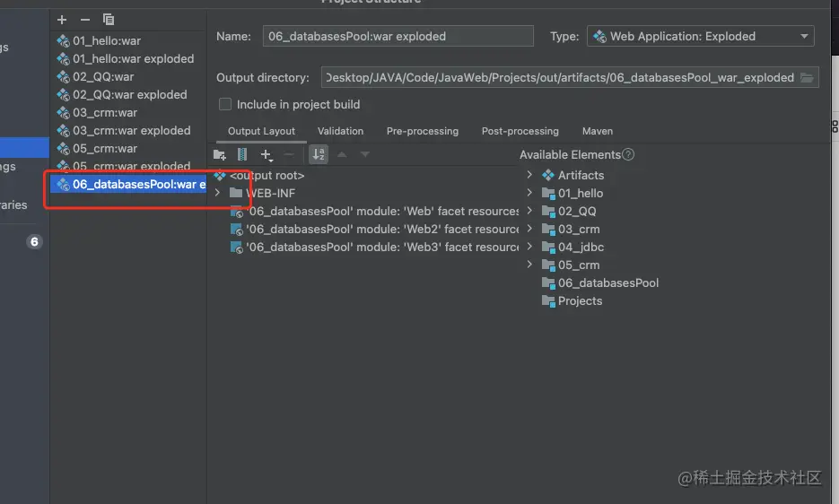Expand the 04_jdbc module node
839x504 pixels.
pos(529,246)
